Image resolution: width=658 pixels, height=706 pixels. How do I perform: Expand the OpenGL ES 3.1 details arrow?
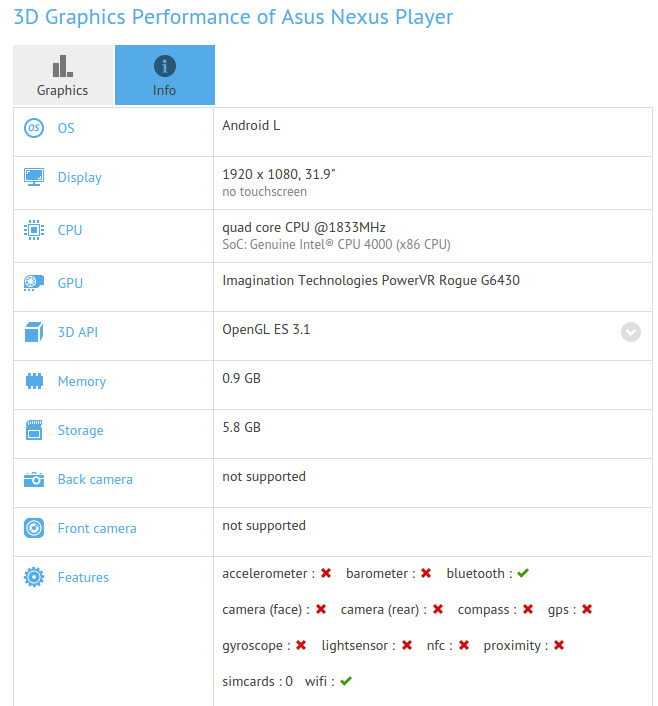[x=630, y=332]
